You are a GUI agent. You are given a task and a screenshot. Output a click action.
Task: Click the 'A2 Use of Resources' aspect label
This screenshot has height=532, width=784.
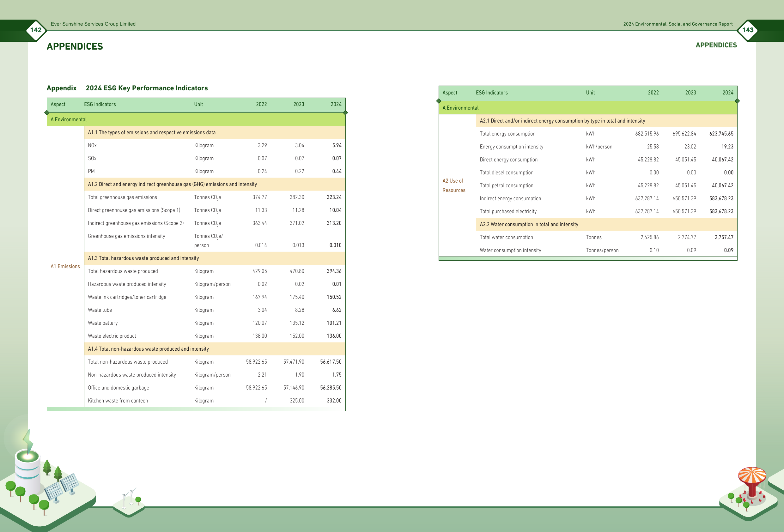click(454, 185)
